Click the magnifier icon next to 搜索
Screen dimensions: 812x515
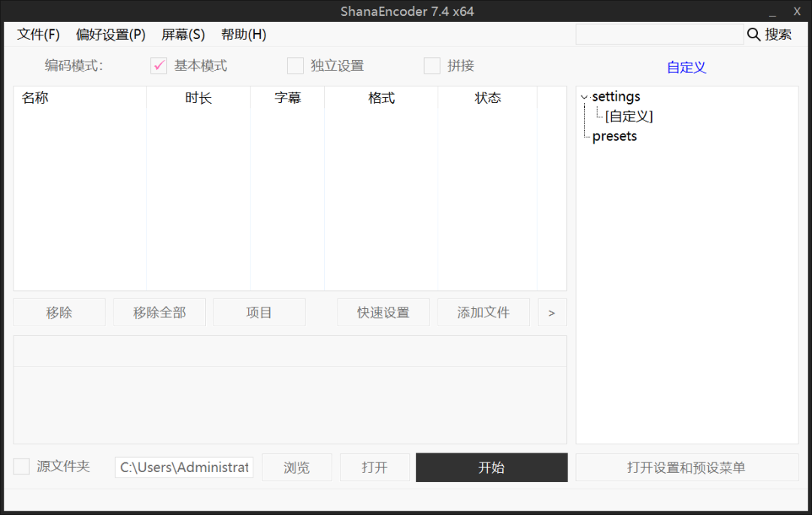click(753, 34)
